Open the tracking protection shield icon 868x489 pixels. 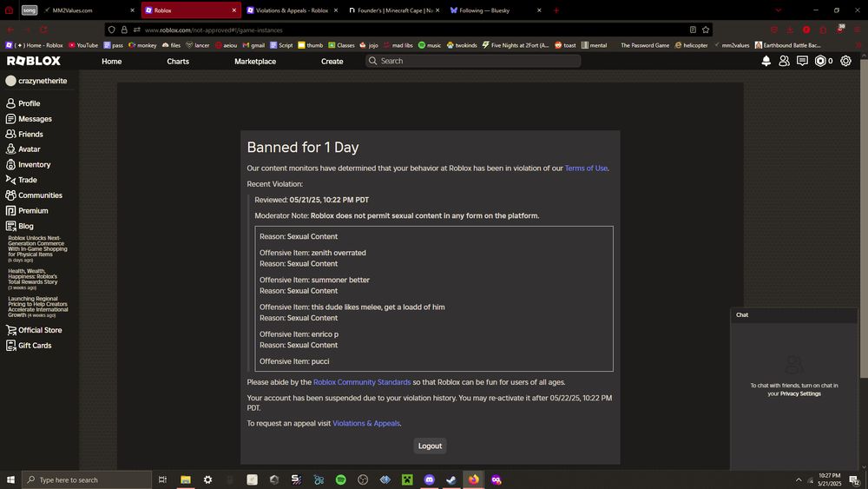[x=112, y=30]
